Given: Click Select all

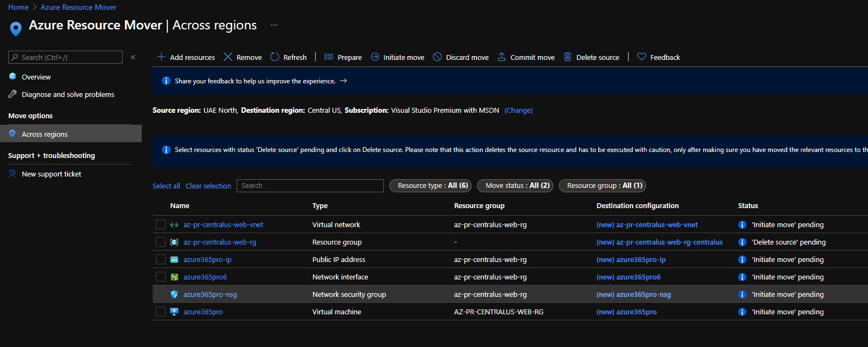Looking at the screenshot, I should point(166,186).
